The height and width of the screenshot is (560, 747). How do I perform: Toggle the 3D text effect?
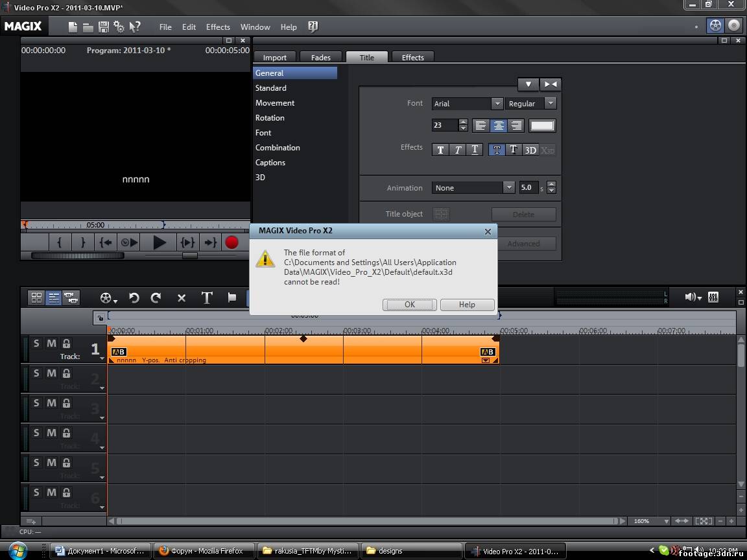[530, 150]
